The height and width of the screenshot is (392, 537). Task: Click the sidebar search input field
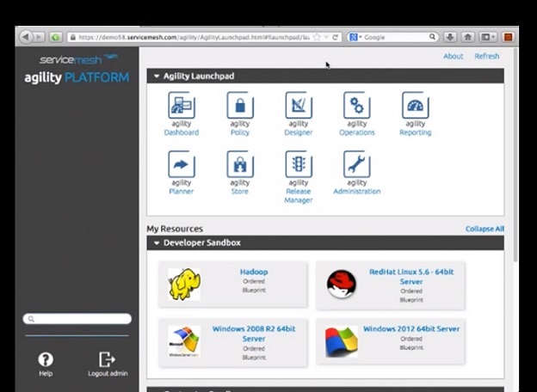pyautogui.click(x=77, y=319)
